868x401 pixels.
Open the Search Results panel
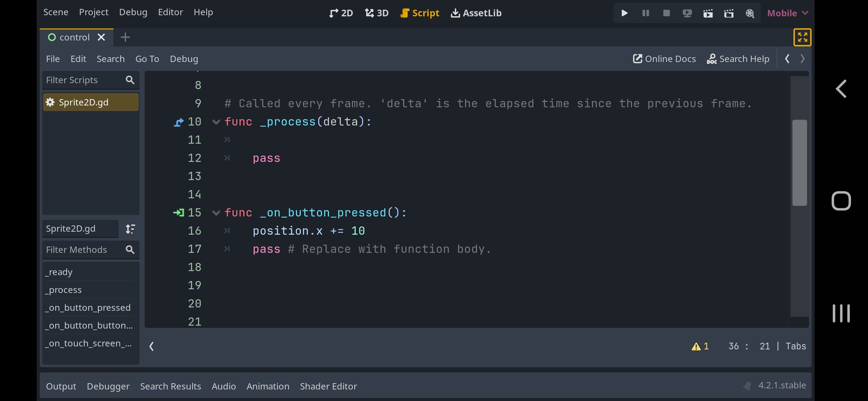pos(171,387)
